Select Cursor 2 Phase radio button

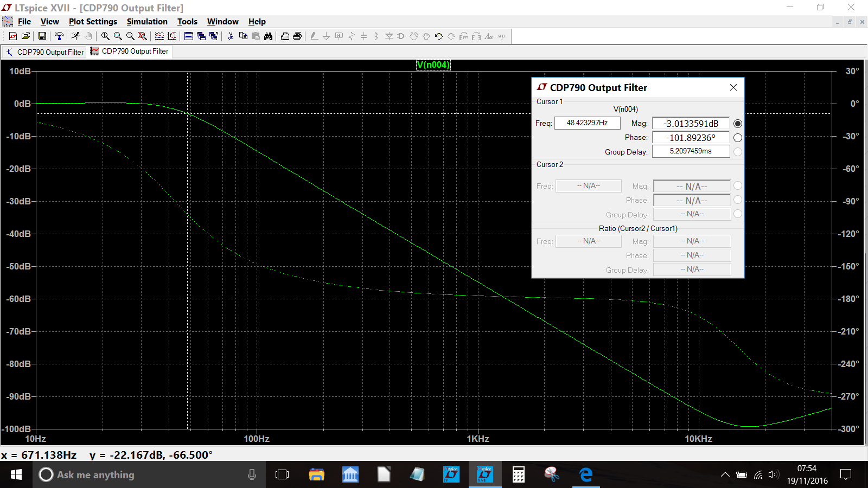point(738,200)
